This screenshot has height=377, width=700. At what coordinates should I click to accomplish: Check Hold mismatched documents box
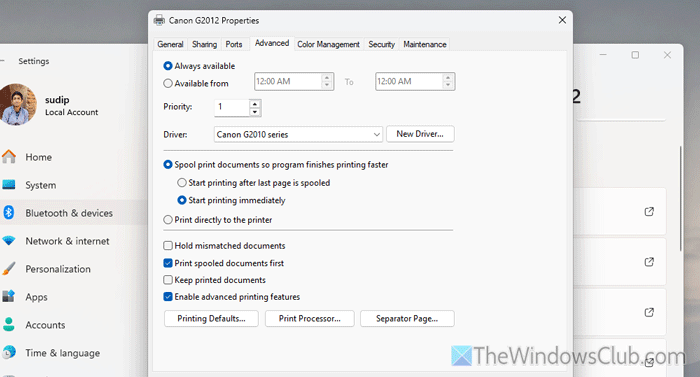168,246
